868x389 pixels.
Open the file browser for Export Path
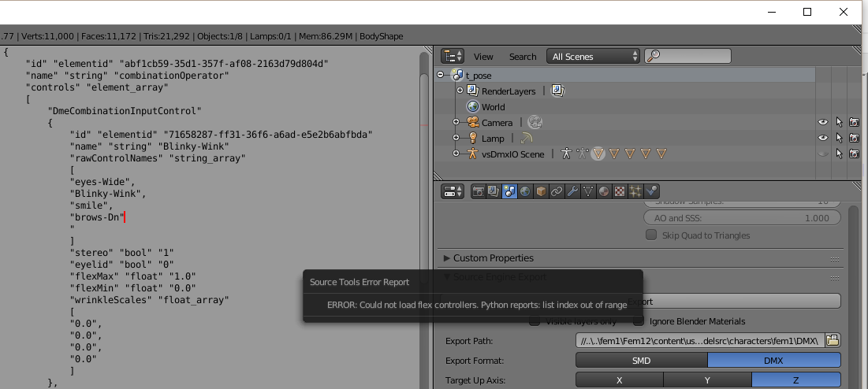[x=833, y=340]
